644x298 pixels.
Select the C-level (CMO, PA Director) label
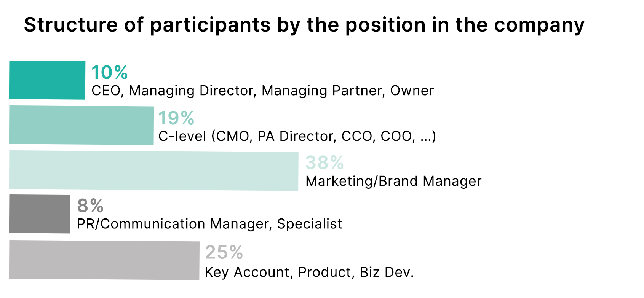297,136
